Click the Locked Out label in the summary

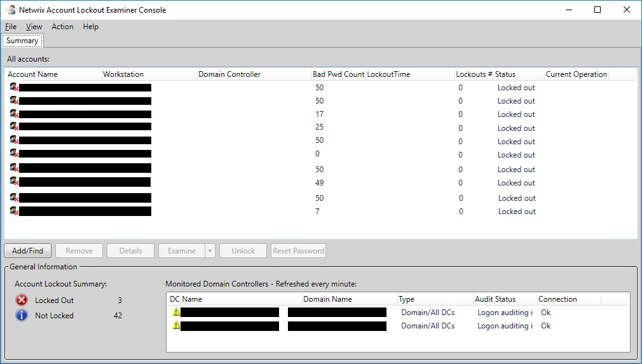pyautogui.click(x=55, y=300)
